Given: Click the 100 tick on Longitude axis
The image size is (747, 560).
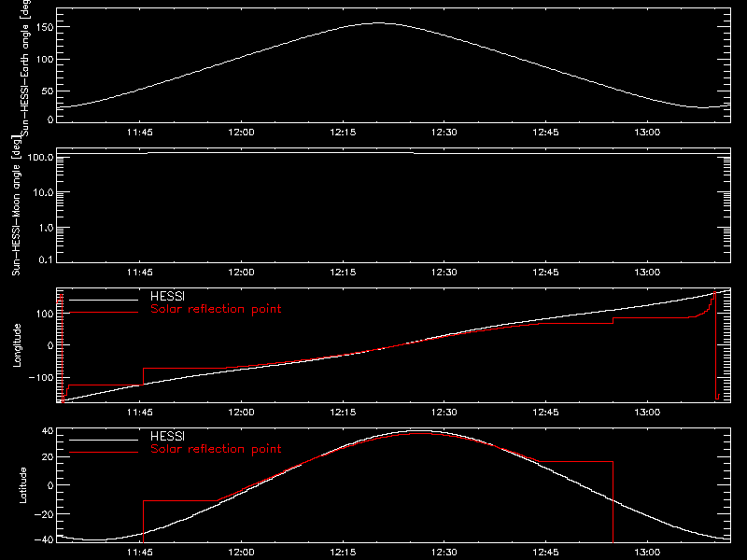Looking at the screenshot, I should (46, 314).
